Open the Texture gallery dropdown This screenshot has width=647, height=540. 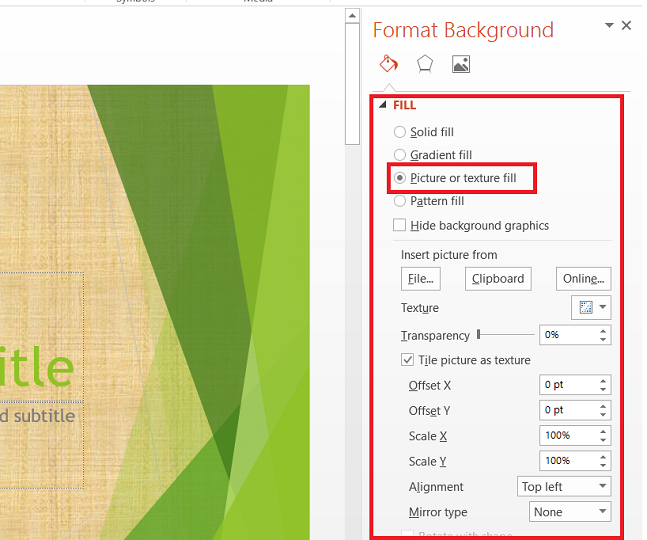coord(591,307)
